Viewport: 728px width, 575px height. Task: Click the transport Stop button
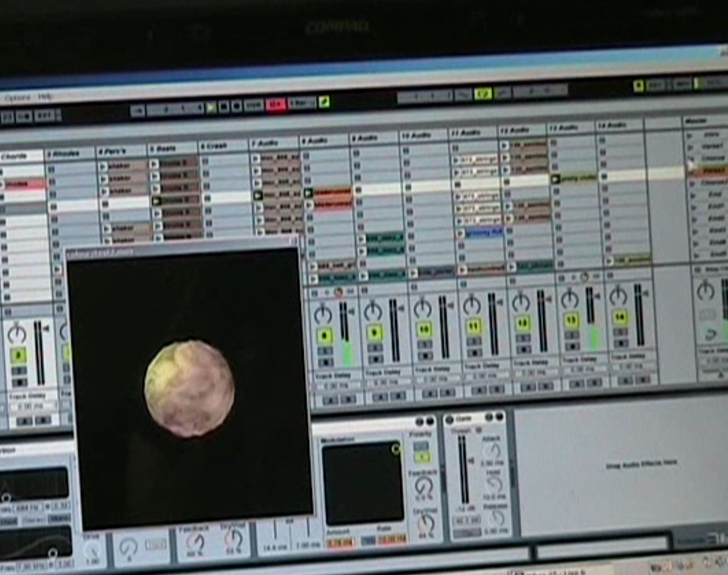pyautogui.click(x=224, y=107)
